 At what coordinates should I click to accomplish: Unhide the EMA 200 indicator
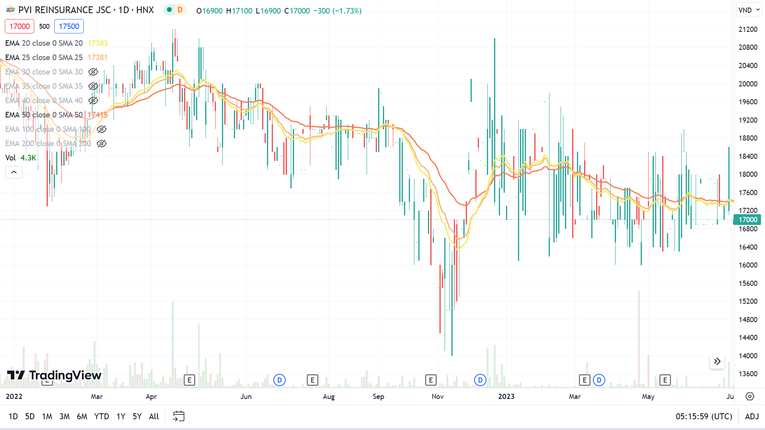point(101,144)
